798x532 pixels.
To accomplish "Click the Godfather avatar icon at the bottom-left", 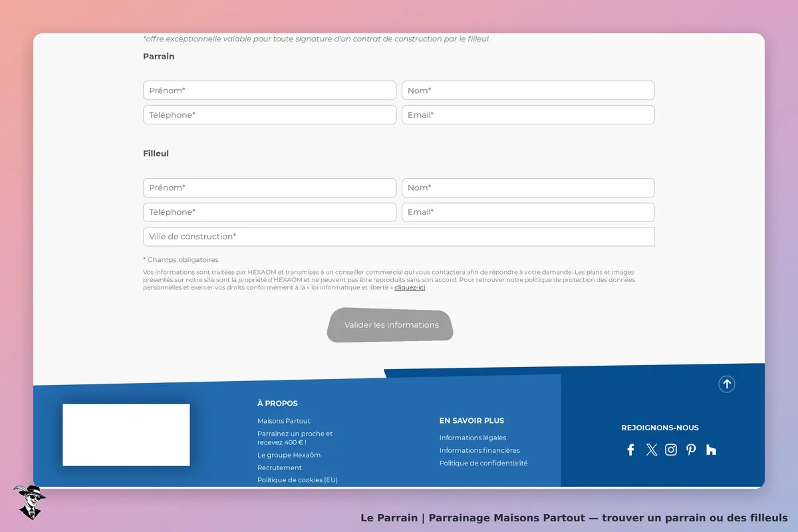I will pos(29,502).
